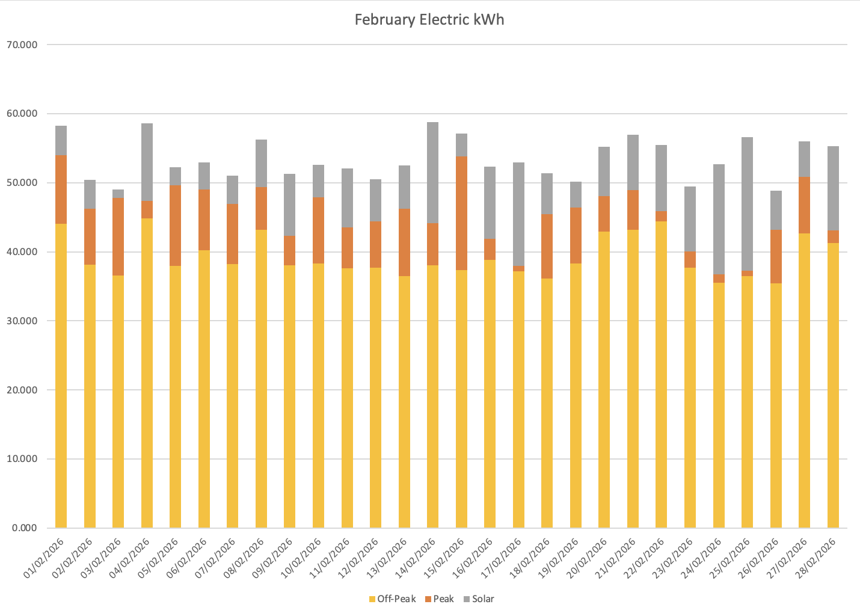
Task: Click the orange Peak legend swatch
Action: click(428, 599)
